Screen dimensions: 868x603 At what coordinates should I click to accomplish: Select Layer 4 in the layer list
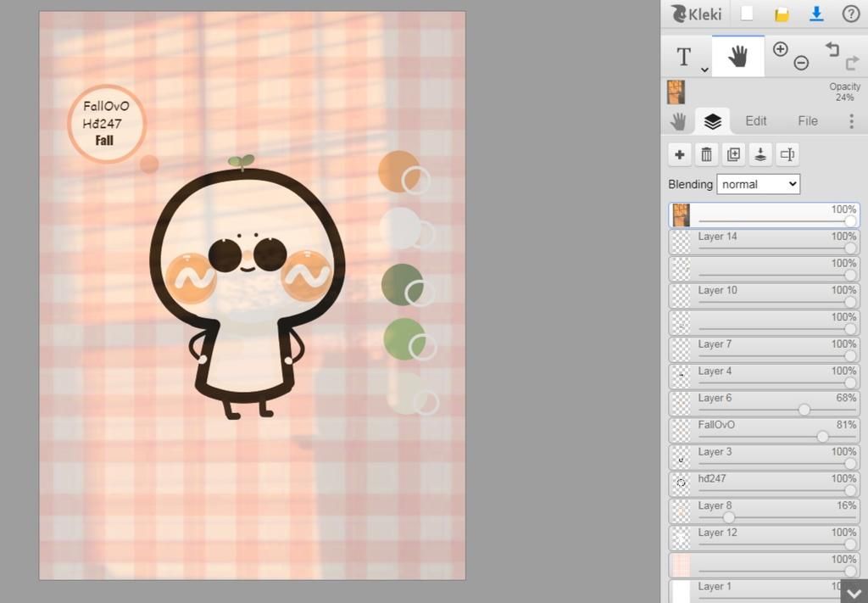[x=764, y=377]
